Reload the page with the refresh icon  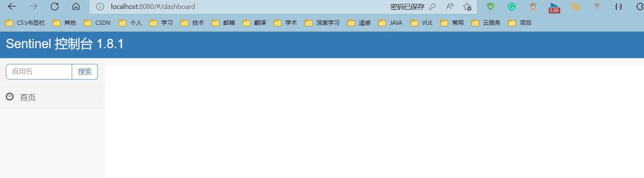click(x=55, y=7)
